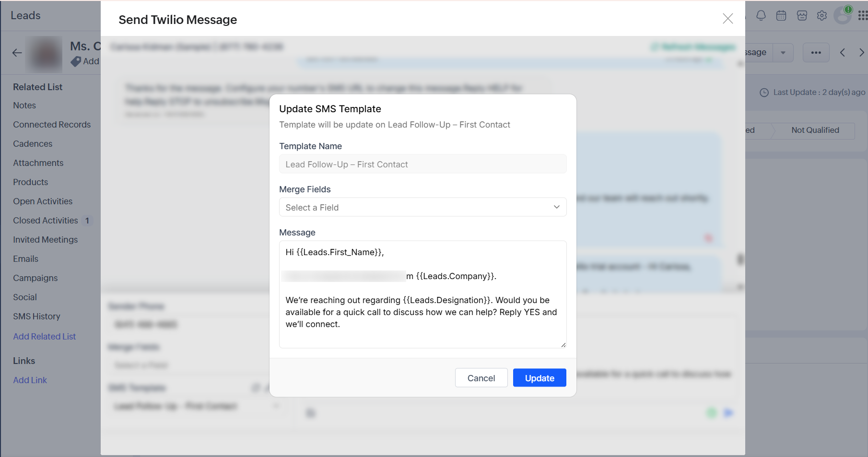Open the settings gear icon
This screenshot has height=457, width=868.
[x=822, y=15]
